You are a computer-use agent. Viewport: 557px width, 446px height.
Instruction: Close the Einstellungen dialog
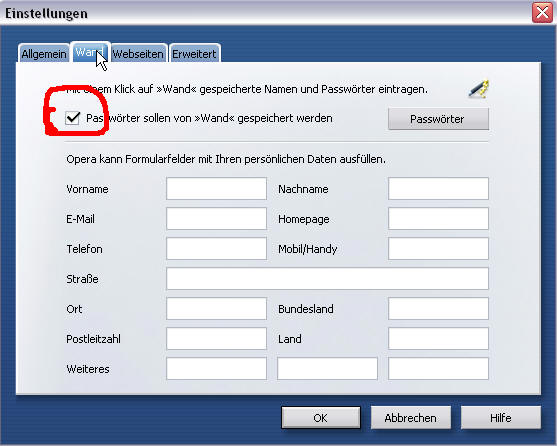(542, 13)
